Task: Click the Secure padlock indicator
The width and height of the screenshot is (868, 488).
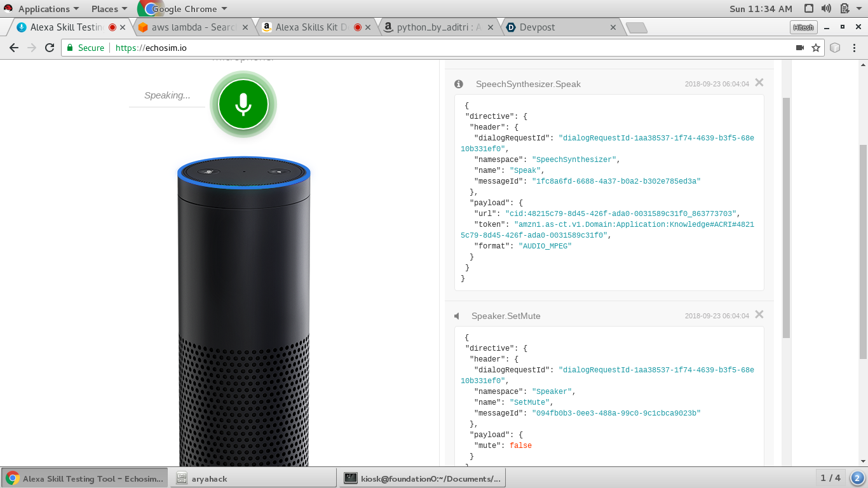Action: [x=86, y=48]
